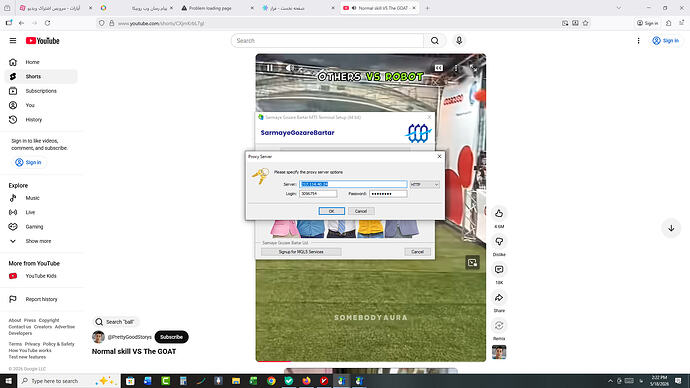Select Shorts in the sidebar
The image size is (690, 388).
[41, 77]
